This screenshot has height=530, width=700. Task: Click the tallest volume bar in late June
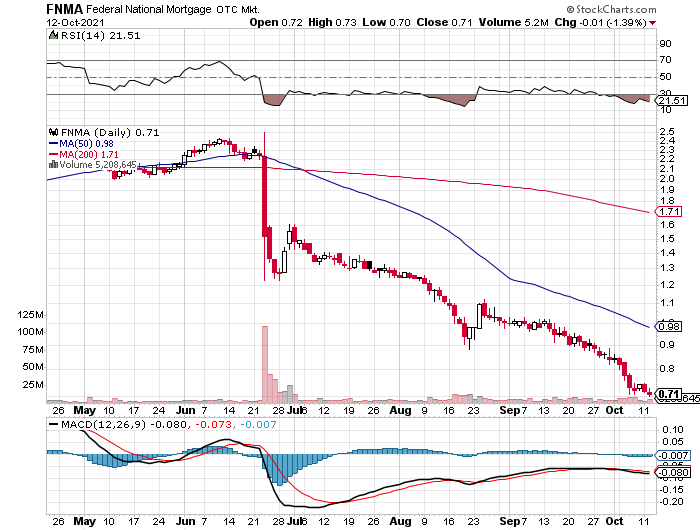click(x=265, y=364)
